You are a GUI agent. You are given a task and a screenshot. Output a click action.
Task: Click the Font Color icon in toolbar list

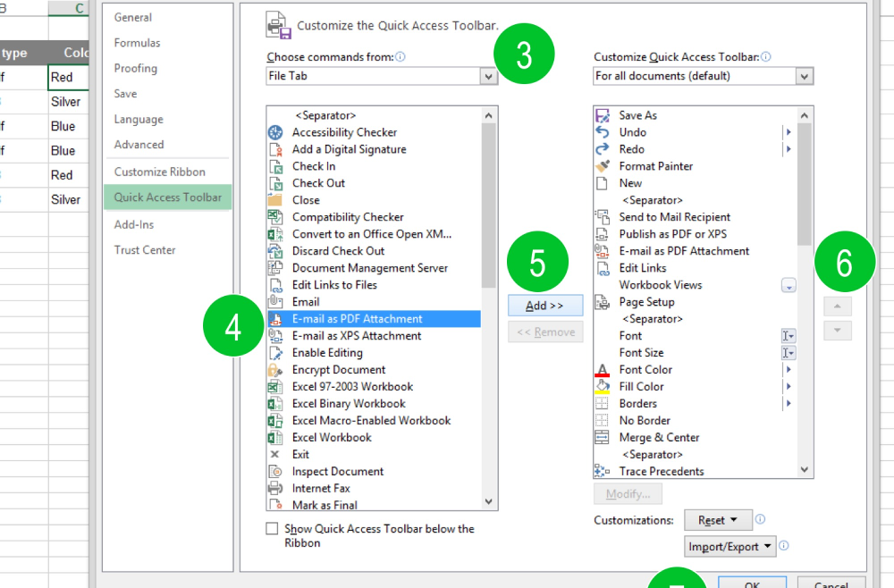coord(602,370)
